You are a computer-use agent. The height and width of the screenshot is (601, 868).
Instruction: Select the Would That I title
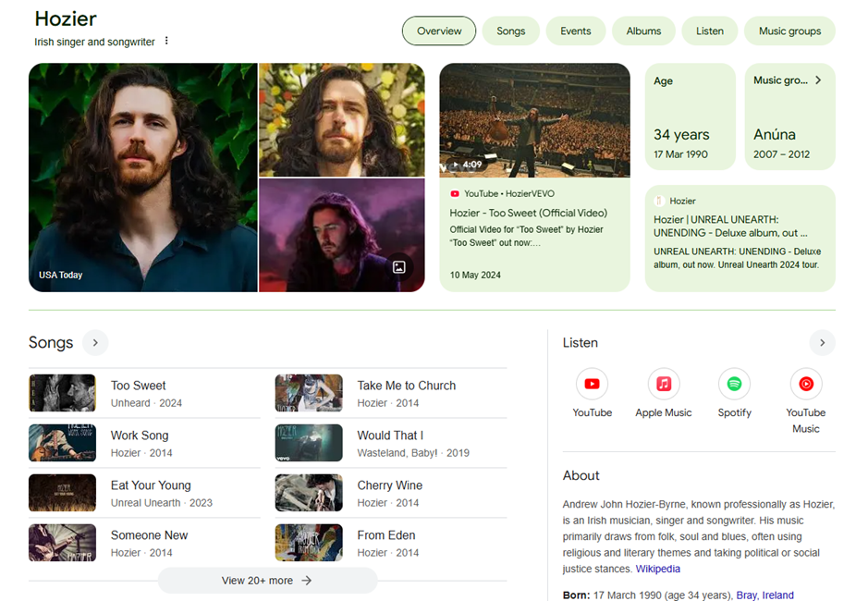click(390, 435)
